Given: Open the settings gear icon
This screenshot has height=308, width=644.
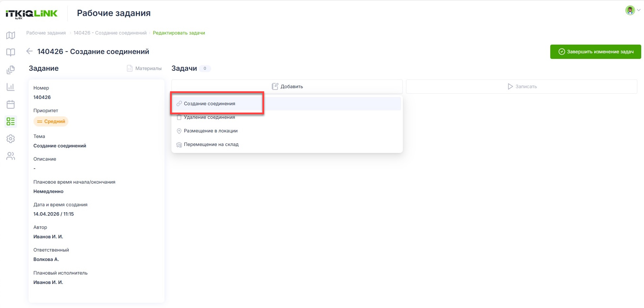Looking at the screenshot, I should click(x=10, y=139).
